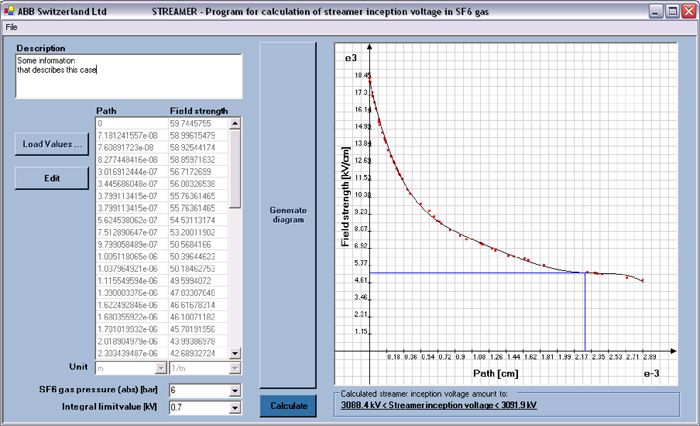Select field strength cell 50.18462753
The width and height of the screenshot is (700, 426).
[198, 269]
